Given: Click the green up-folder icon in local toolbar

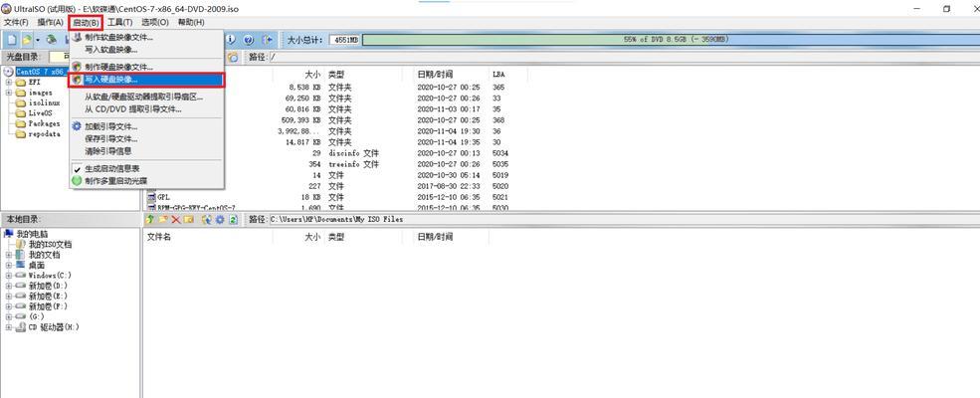Looking at the screenshot, I should [x=149, y=219].
